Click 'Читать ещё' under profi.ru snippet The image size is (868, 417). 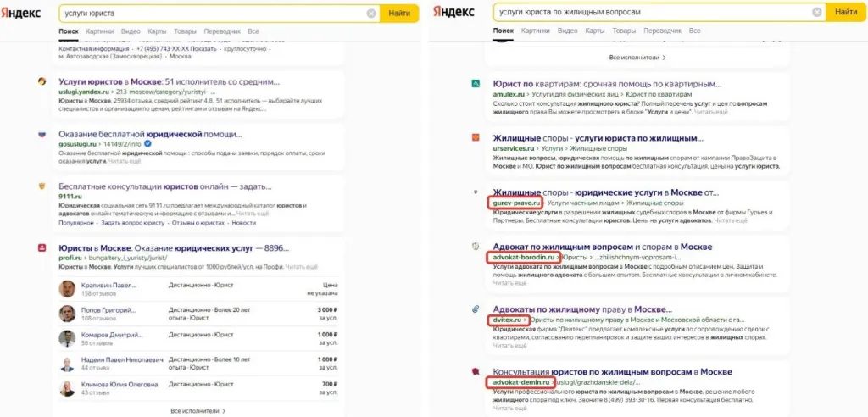tap(301, 267)
